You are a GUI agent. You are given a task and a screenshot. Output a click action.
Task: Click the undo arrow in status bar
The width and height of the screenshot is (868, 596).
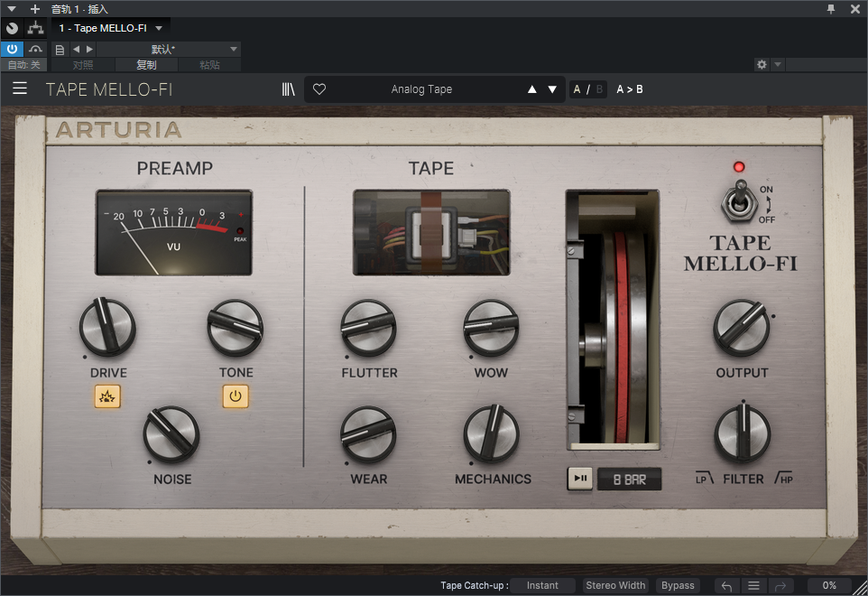727,585
